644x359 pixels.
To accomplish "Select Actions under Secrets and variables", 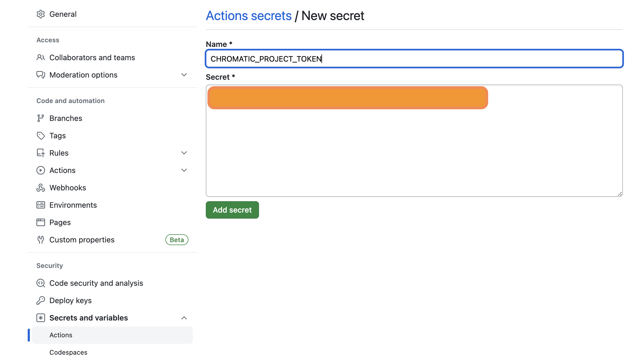I will (61, 335).
